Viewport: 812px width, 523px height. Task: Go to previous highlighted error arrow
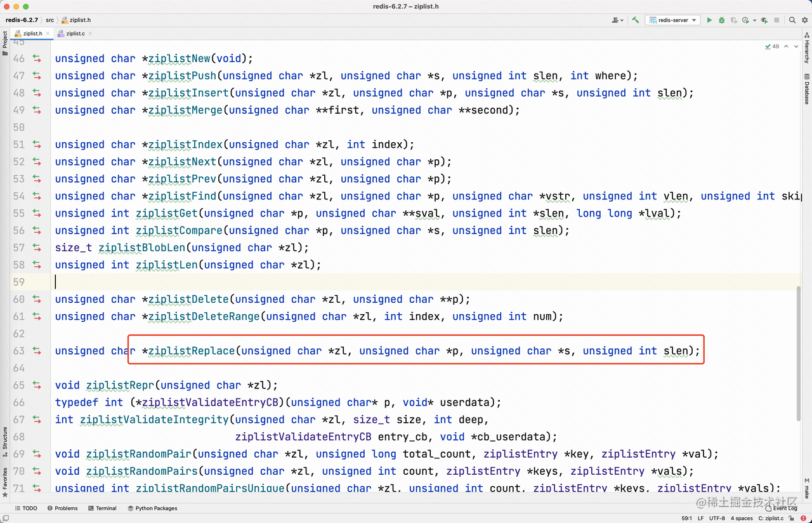[787, 46]
